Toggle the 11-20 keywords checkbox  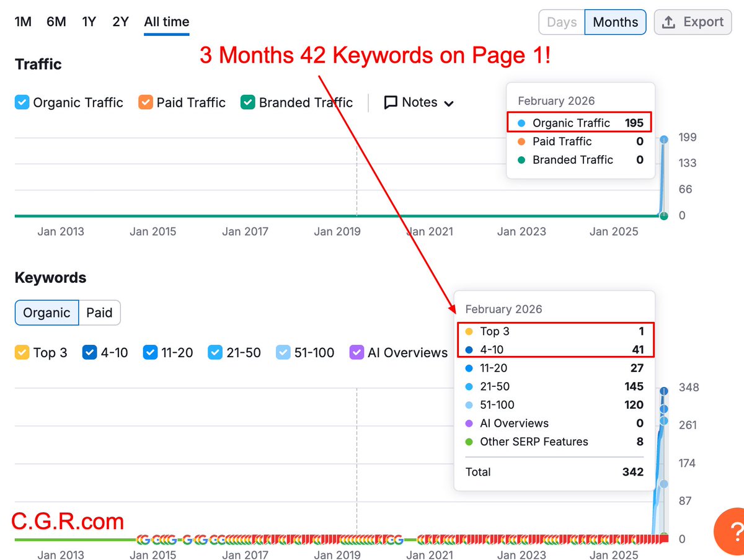tap(150, 353)
